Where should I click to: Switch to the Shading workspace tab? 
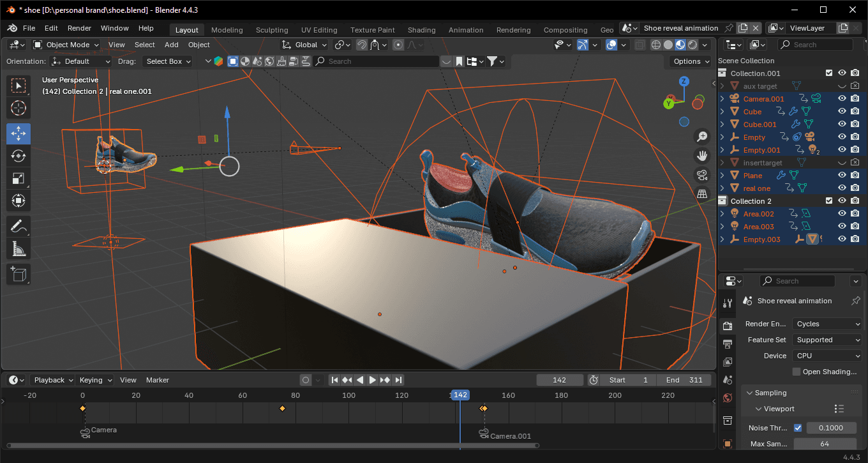tap(421, 30)
